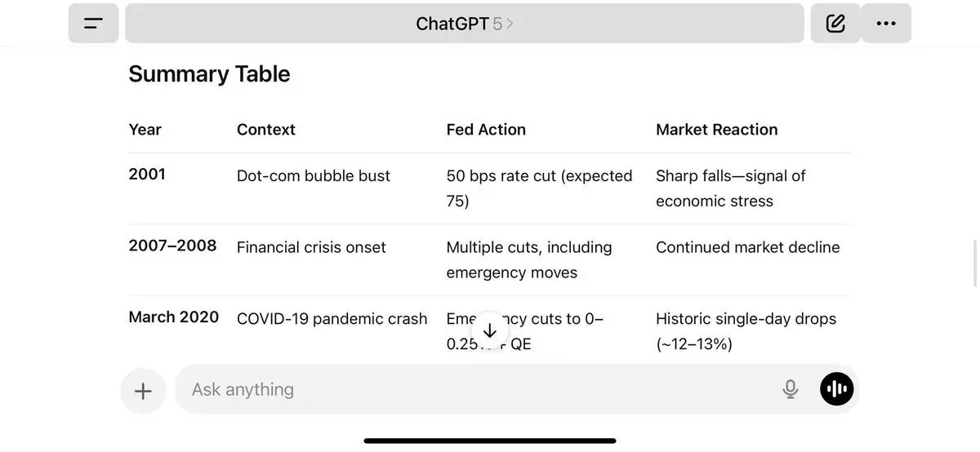
Task: Activate microphone dictation icon
Action: 790,389
